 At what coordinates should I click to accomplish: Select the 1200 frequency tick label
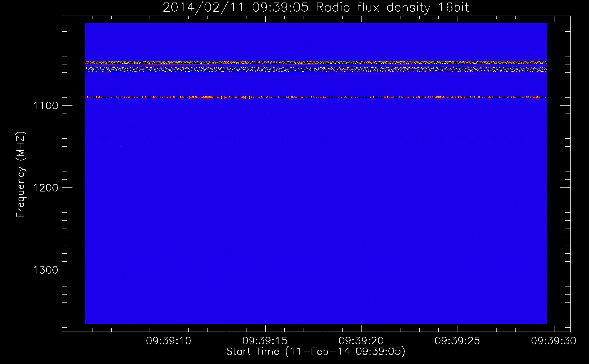[46, 188]
